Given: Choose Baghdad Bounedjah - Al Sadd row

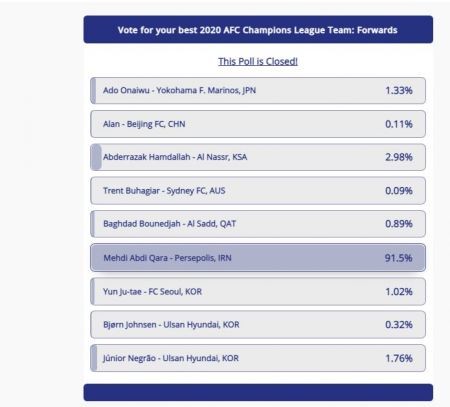Looking at the screenshot, I should pyautogui.click(x=258, y=224).
